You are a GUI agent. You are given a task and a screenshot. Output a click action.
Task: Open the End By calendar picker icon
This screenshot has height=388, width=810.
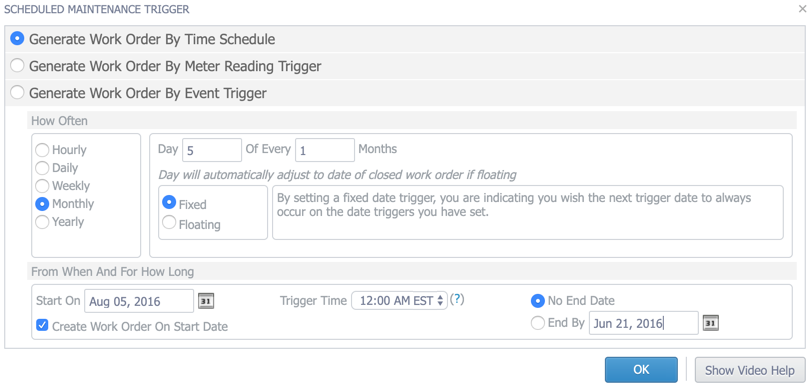click(710, 323)
